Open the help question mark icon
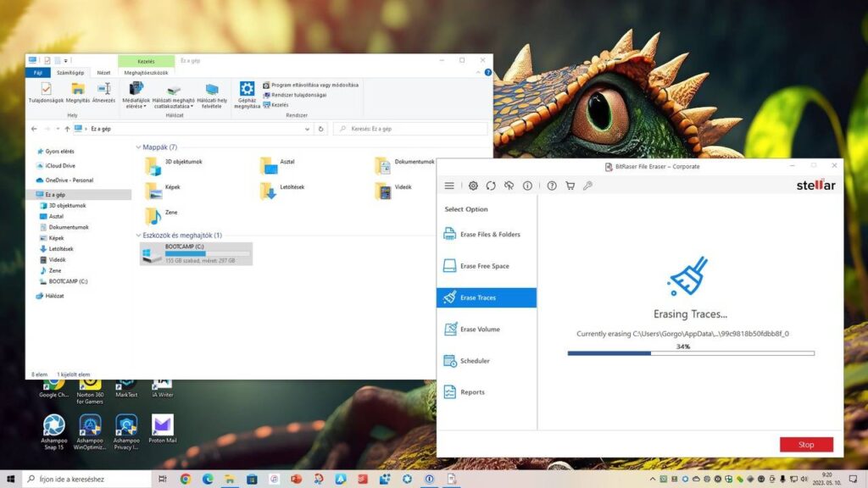This screenshot has height=488, width=868. 552,186
